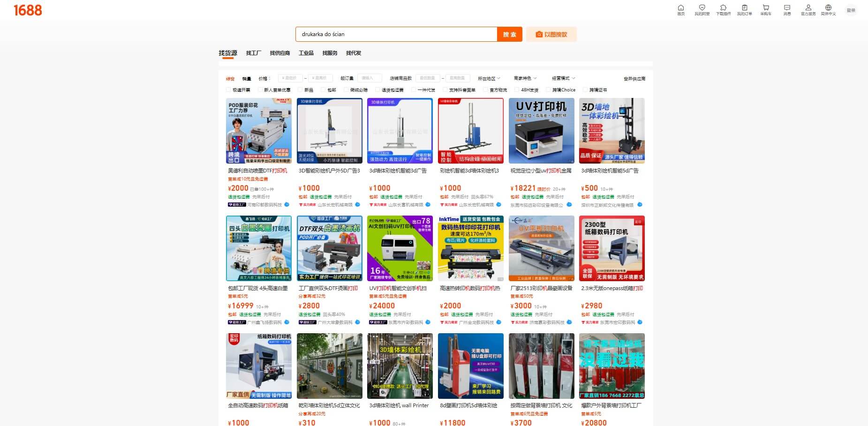Enable the 官方物流 checkbox

[x=486, y=90]
